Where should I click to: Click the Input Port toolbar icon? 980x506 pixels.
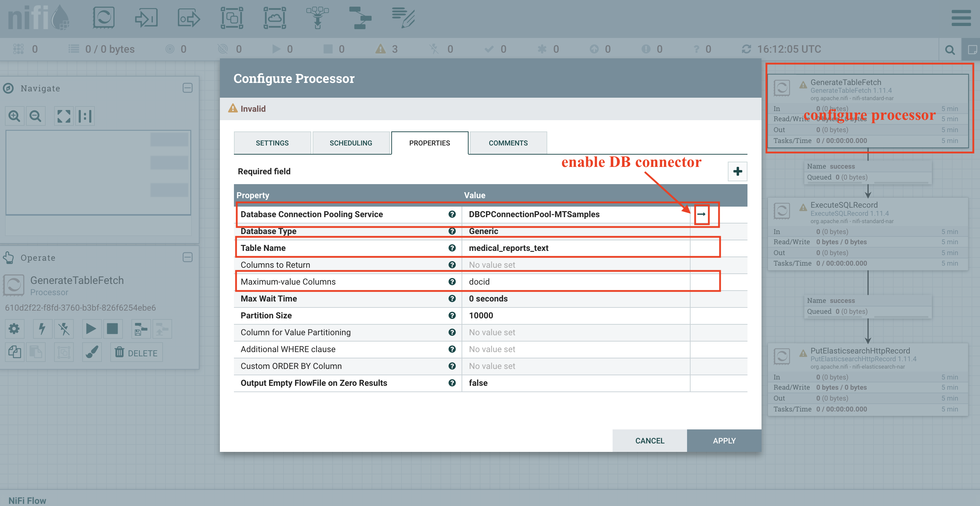point(146,18)
